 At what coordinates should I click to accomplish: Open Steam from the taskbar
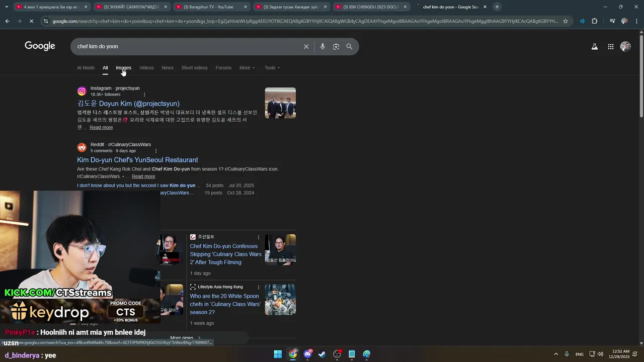tap(322, 354)
